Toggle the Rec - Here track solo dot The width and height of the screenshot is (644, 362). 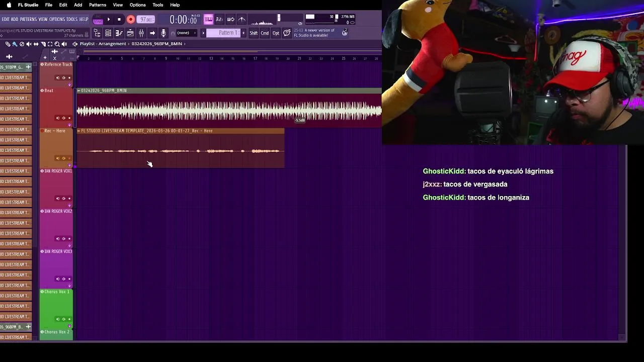69,158
